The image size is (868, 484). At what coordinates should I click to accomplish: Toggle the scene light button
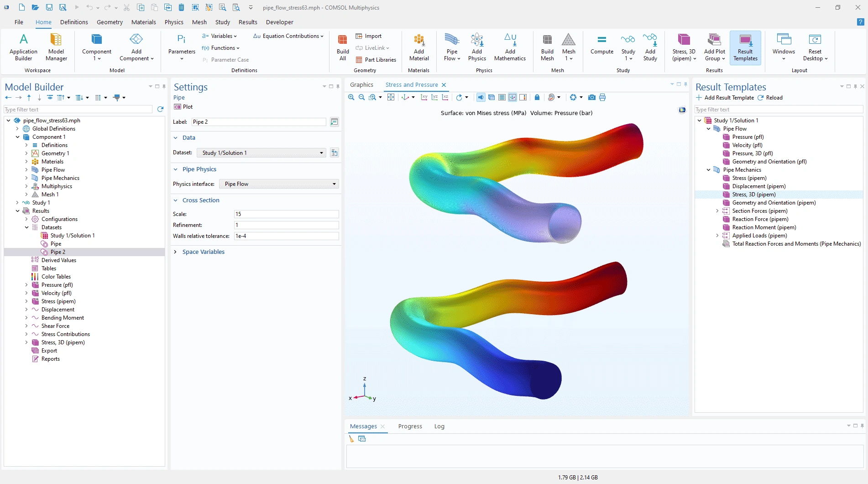pyautogui.click(x=481, y=97)
